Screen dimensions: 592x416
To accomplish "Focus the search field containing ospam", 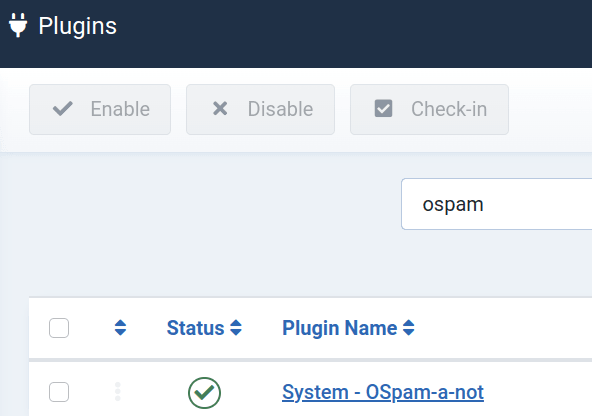I will pyautogui.click(x=496, y=204).
